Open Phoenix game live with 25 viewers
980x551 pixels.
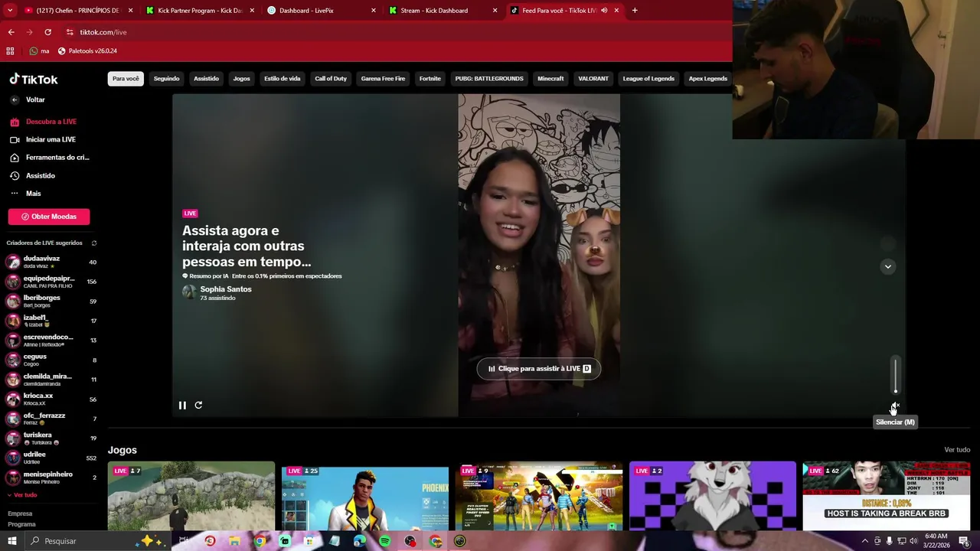pyautogui.click(x=365, y=496)
